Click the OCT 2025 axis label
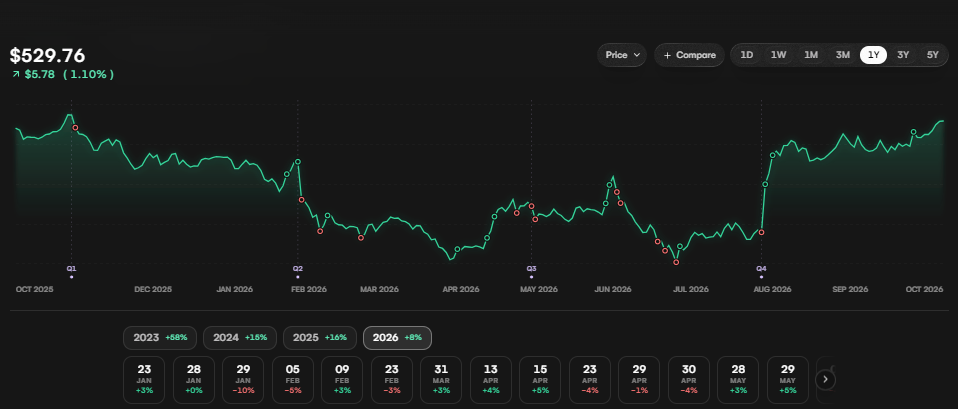This screenshot has width=958, height=409. point(34,289)
